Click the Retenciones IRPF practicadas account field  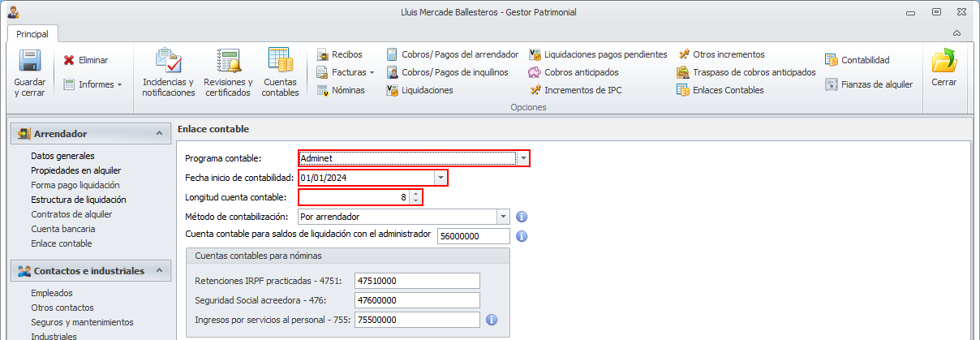[418, 281]
